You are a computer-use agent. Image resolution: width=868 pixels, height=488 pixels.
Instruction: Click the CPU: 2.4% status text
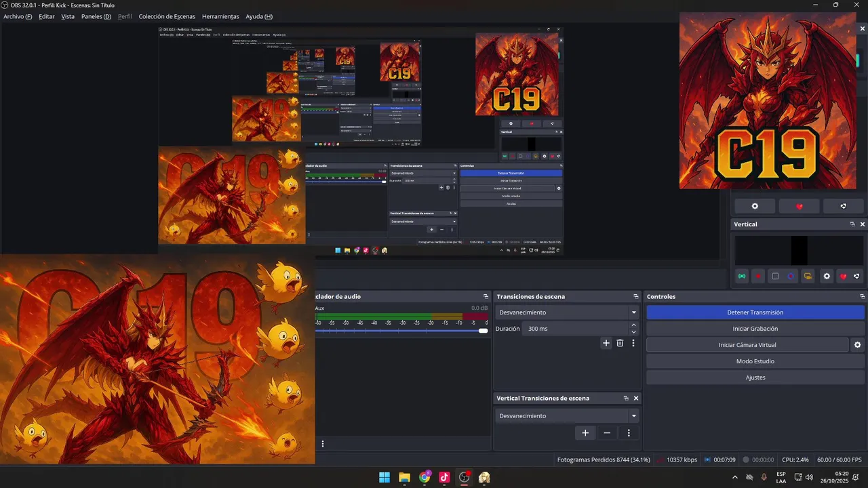point(795,460)
